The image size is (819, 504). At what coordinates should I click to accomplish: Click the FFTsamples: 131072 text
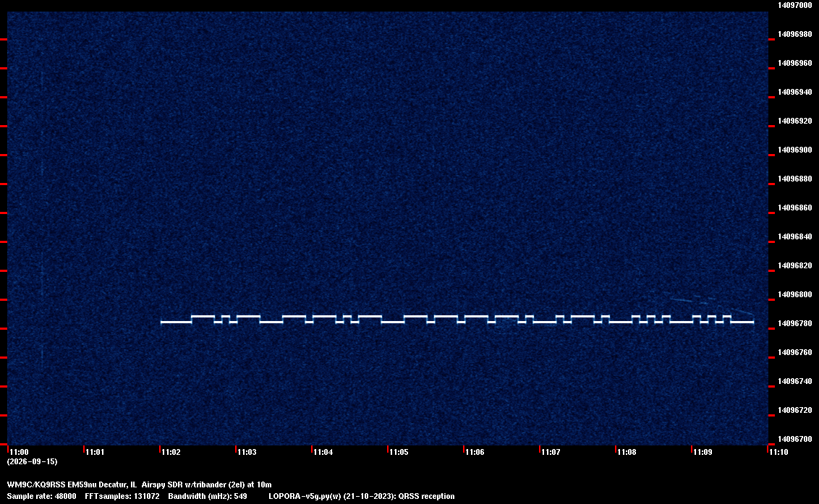point(122,496)
